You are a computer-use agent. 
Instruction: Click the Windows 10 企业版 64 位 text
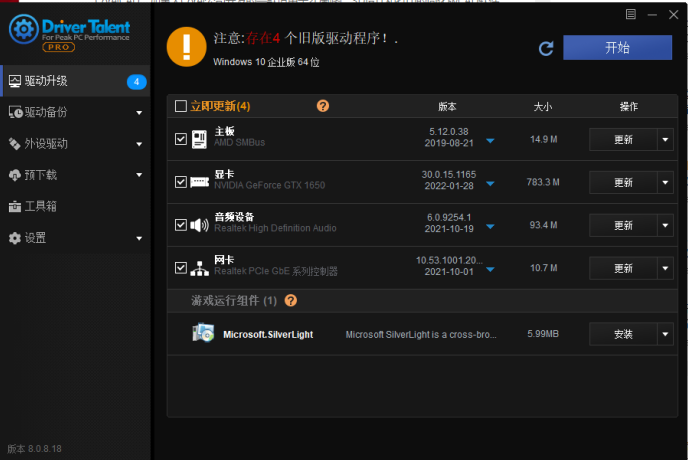tap(266, 62)
